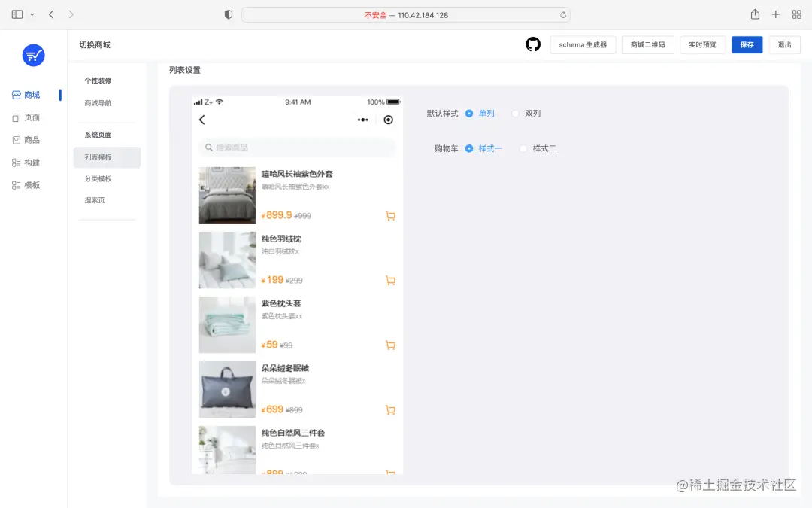Click the bag thumbnail for 朵朵绒冬眠被
This screenshot has height=508, width=812.
pos(227,390)
